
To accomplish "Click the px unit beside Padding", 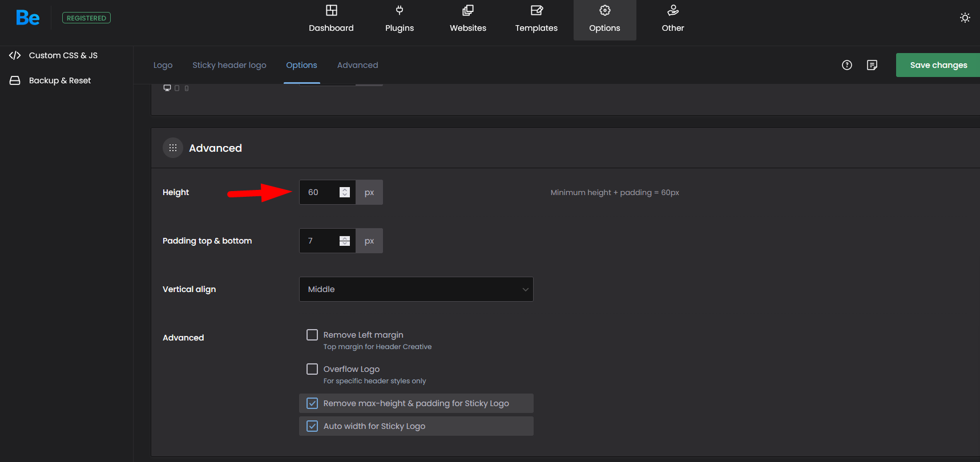I will point(369,241).
